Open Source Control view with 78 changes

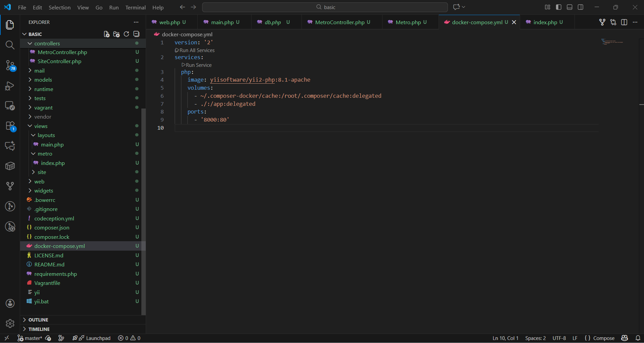[10, 65]
